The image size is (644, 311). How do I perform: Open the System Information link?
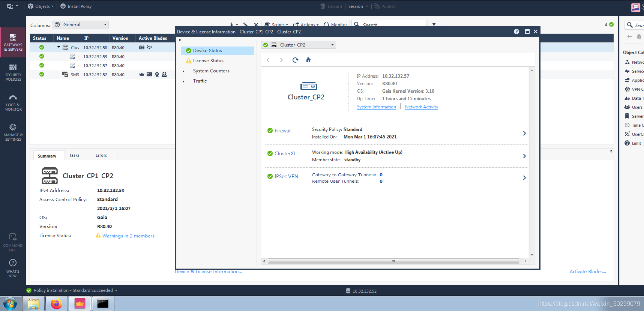[376, 107]
